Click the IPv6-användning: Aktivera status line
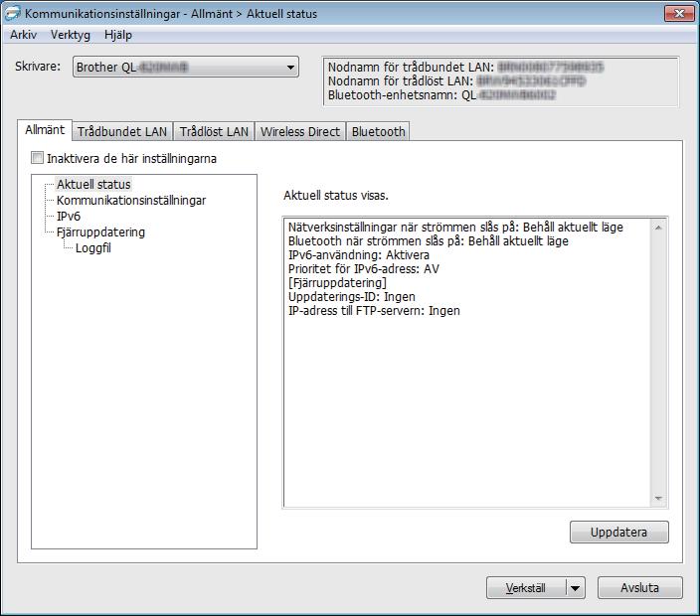700x616 pixels. [359, 255]
